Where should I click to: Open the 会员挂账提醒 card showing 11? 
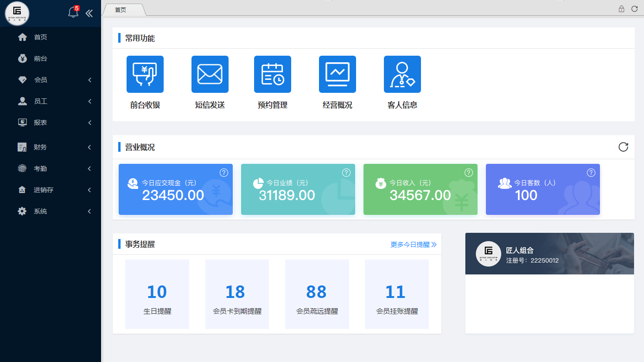397,294
